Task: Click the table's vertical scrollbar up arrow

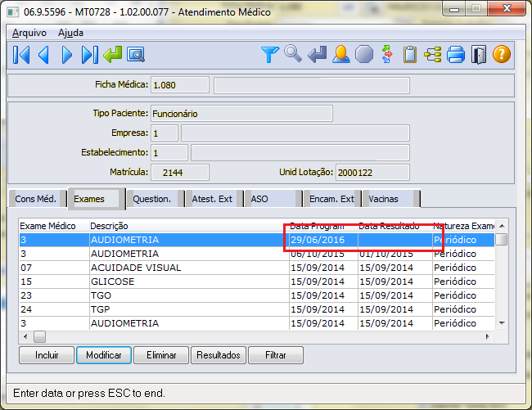Action: (502, 226)
